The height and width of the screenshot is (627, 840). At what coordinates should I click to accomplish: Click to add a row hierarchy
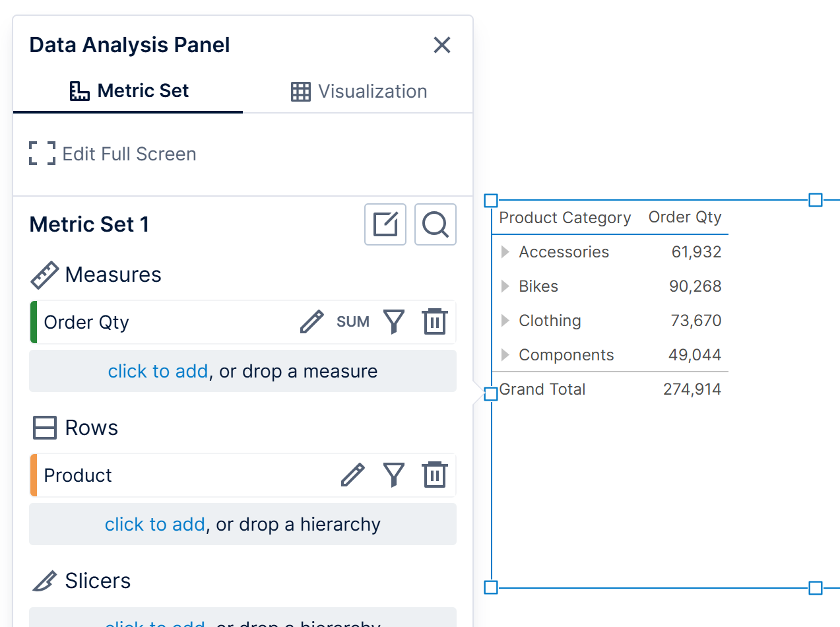pos(155,524)
